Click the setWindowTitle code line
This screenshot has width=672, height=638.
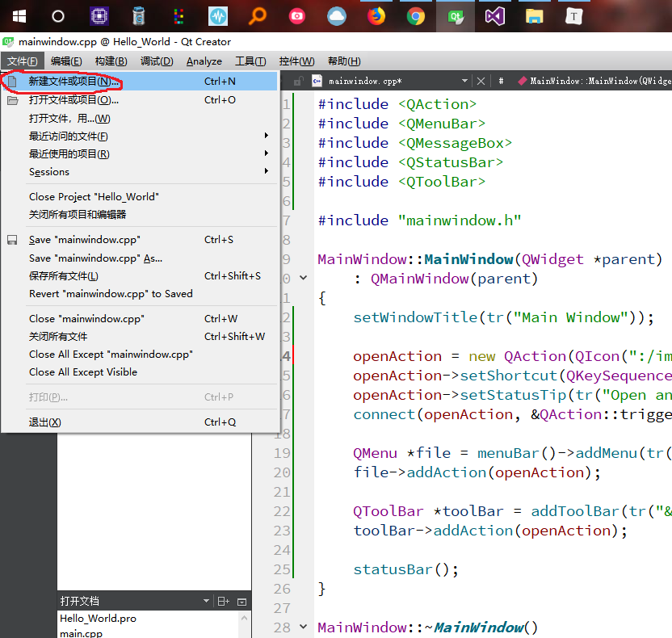(x=503, y=317)
